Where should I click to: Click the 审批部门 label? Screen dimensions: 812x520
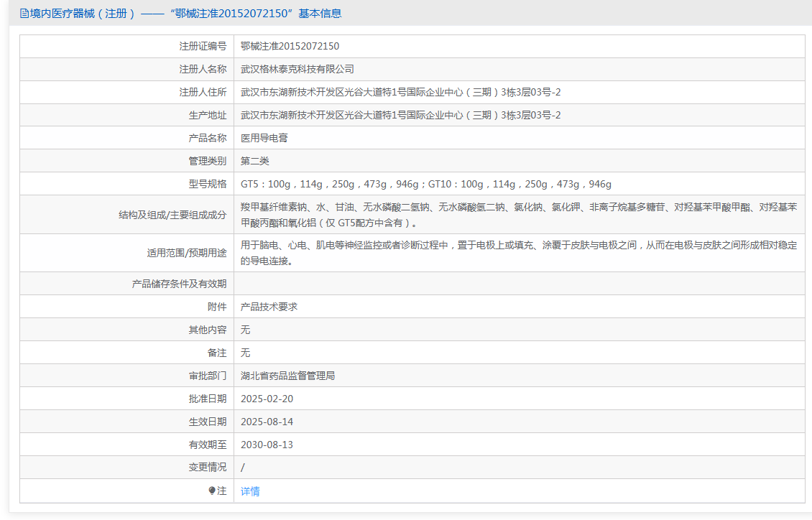point(208,376)
